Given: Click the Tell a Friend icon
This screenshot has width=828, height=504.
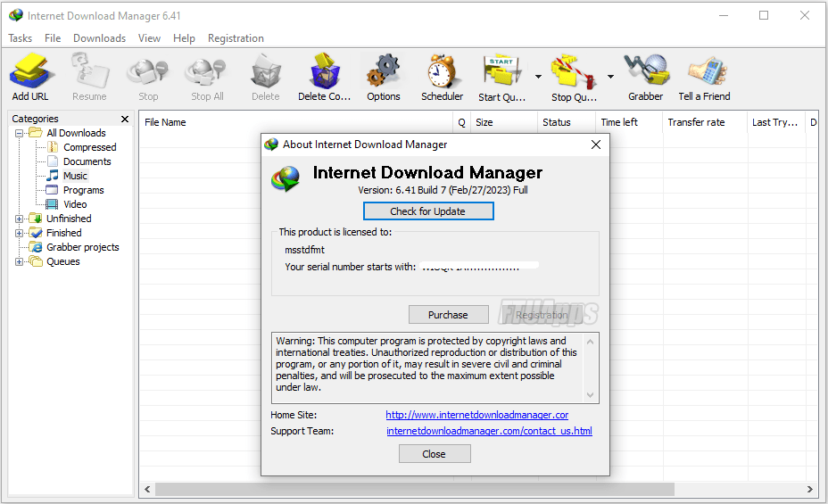Looking at the screenshot, I should pyautogui.click(x=707, y=70).
